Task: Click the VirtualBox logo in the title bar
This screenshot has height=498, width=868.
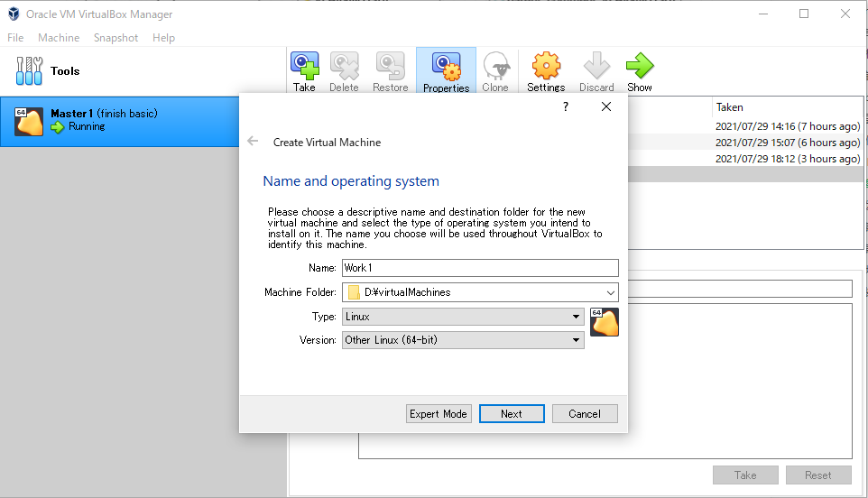Action: pyautogui.click(x=14, y=14)
